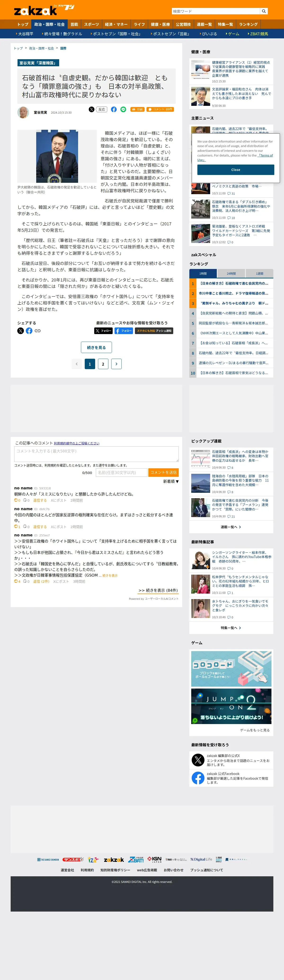The width and height of the screenshot is (284, 980).
Task: Follow zakzak on X フォロー button
Action: 103,331
